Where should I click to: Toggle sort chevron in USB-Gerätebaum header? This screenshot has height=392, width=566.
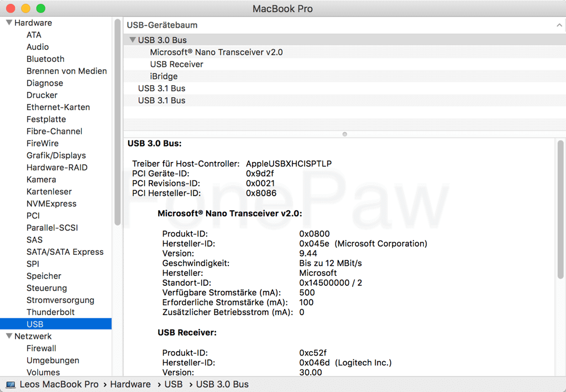(x=559, y=25)
